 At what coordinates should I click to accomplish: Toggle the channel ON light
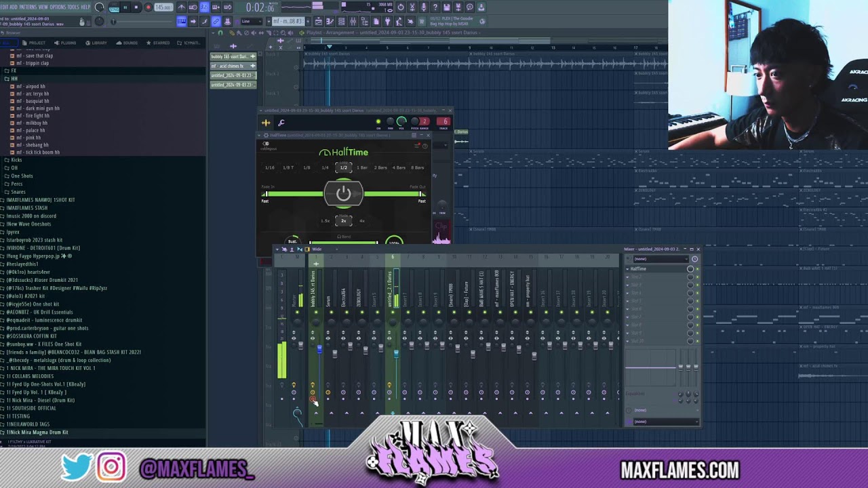[x=378, y=122]
